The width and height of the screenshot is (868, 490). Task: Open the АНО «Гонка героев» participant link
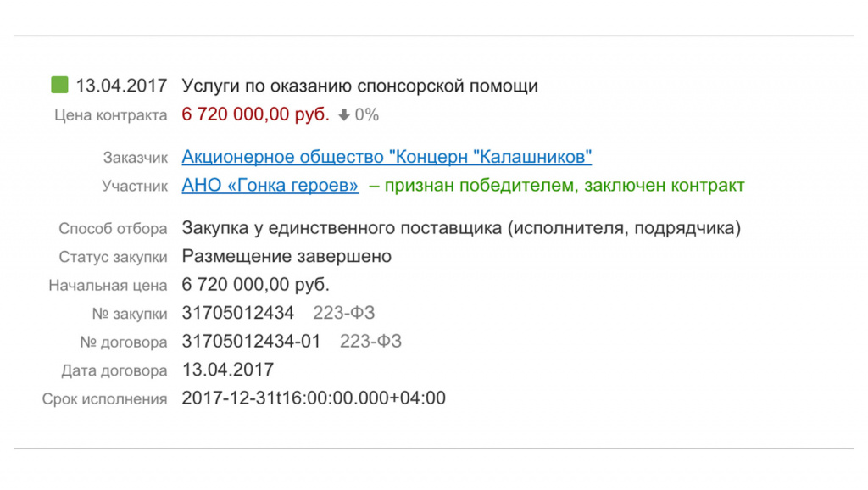pos(270,186)
